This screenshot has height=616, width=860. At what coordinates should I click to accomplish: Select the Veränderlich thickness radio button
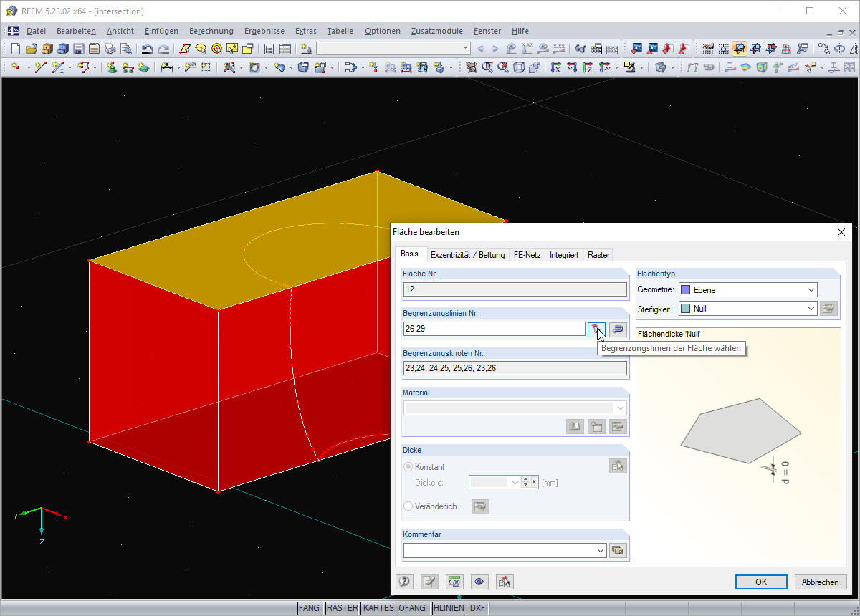pos(408,506)
